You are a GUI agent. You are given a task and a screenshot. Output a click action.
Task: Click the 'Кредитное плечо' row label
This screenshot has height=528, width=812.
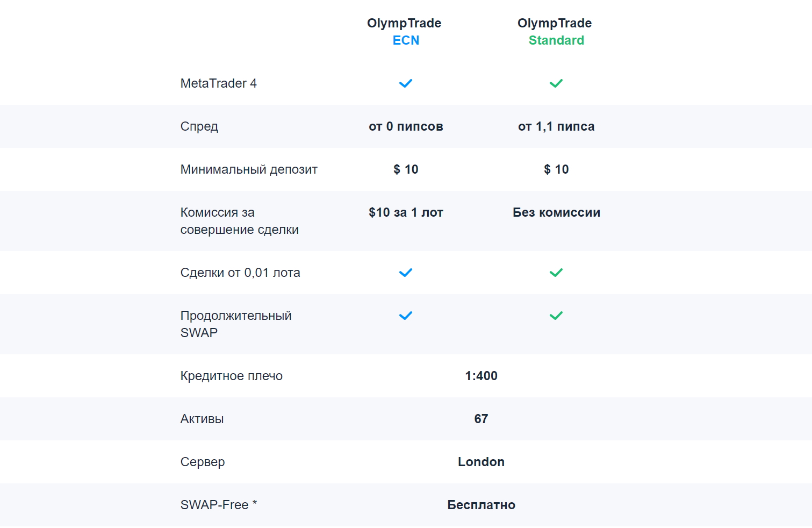point(231,376)
